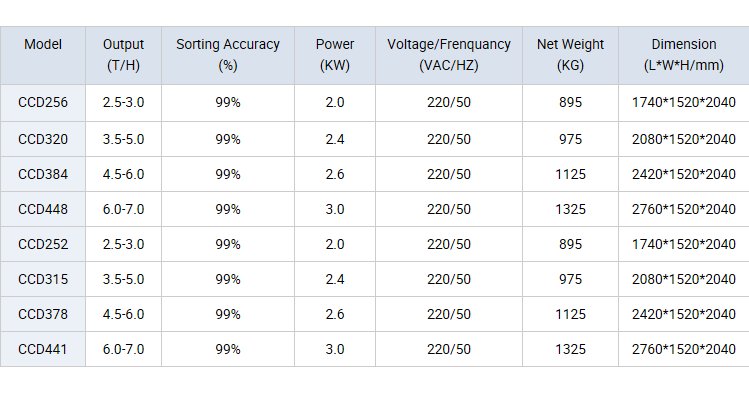Click the Voltage/Frenquancy header cell
The image size is (749, 400).
(x=449, y=55)
